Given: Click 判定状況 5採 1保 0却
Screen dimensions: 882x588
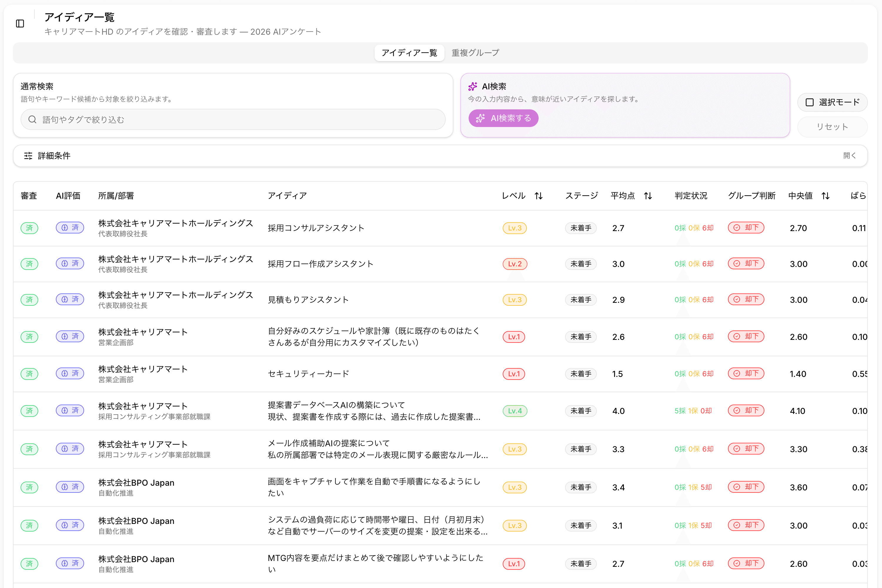Looking at the screenshot, I should tap(693, 411).
